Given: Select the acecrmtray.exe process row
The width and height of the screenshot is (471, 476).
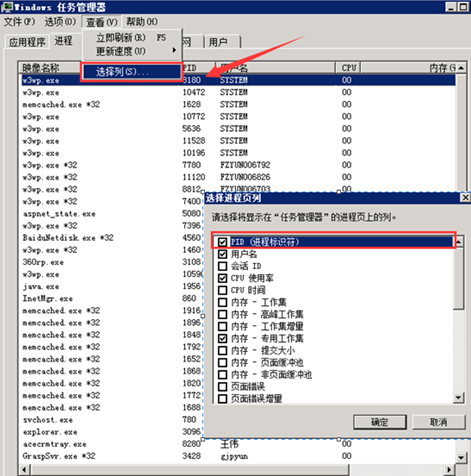Looking at the screenshot, I should click(x=238, y=444).
